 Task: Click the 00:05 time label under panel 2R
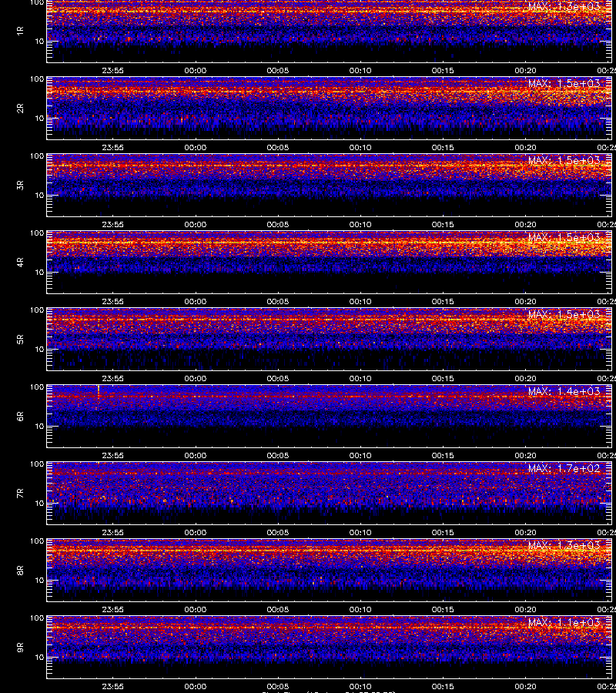point(278,147)
